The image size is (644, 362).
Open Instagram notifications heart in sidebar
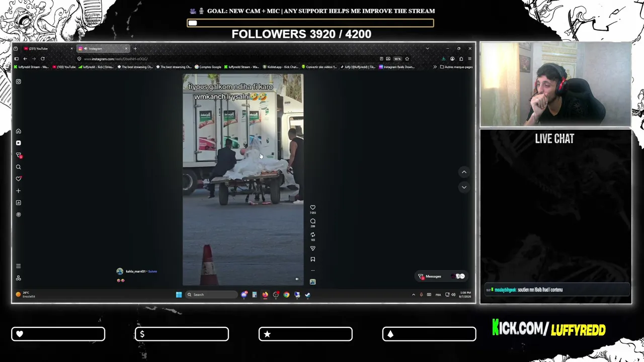(19, 178)
